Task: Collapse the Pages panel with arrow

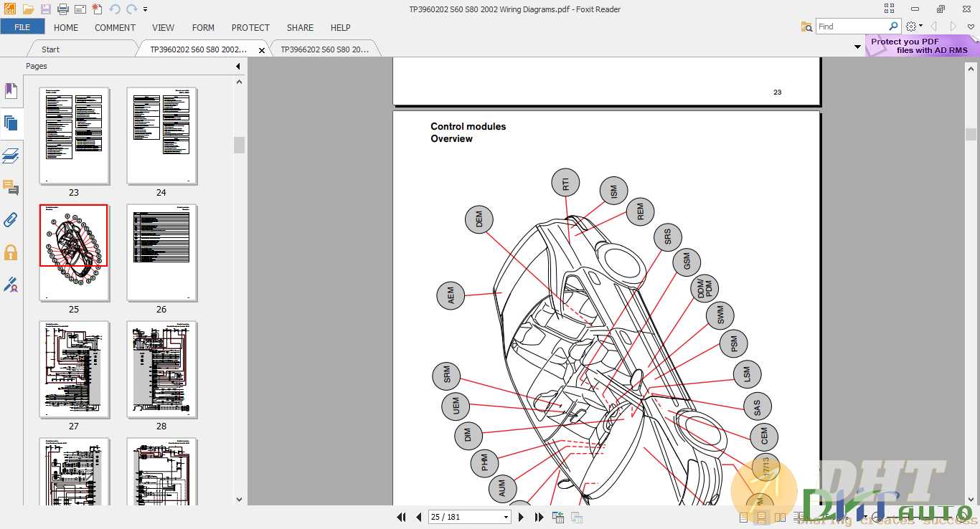Action: pyautogui.click(x=238, y=66)
